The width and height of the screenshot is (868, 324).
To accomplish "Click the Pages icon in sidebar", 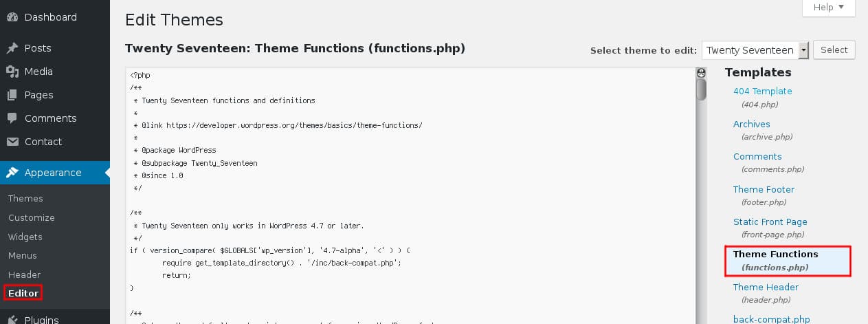I will tap(12, 95).
